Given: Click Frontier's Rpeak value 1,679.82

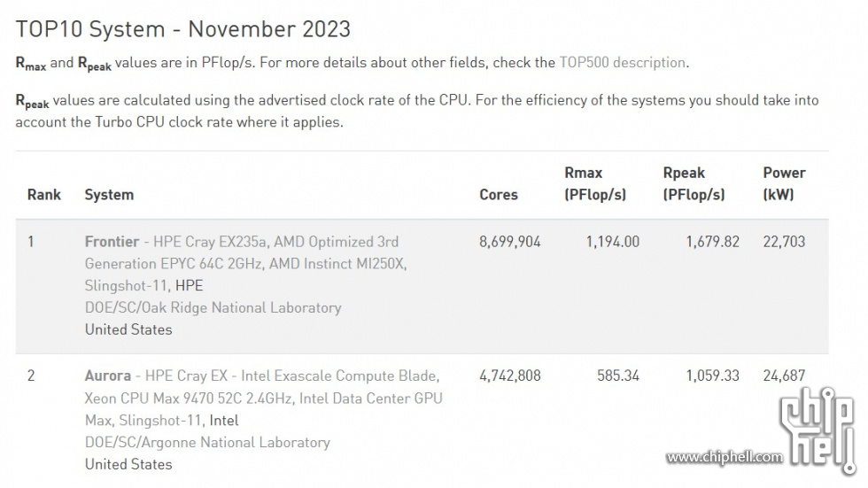Looking at the screenshot, I should [x=713, y=242].
